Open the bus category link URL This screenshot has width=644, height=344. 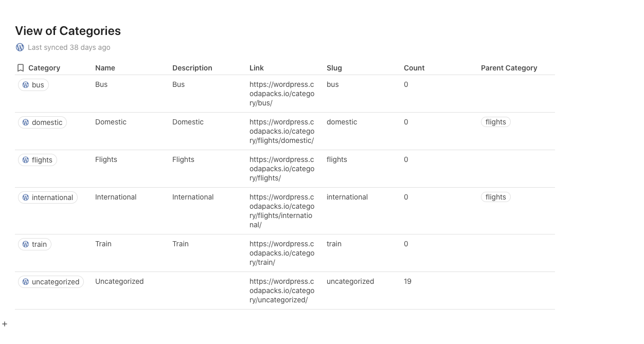[281, 94]
